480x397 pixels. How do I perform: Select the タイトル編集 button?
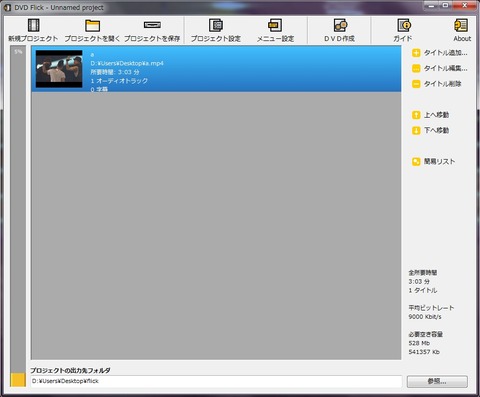(x=440, y=68)
